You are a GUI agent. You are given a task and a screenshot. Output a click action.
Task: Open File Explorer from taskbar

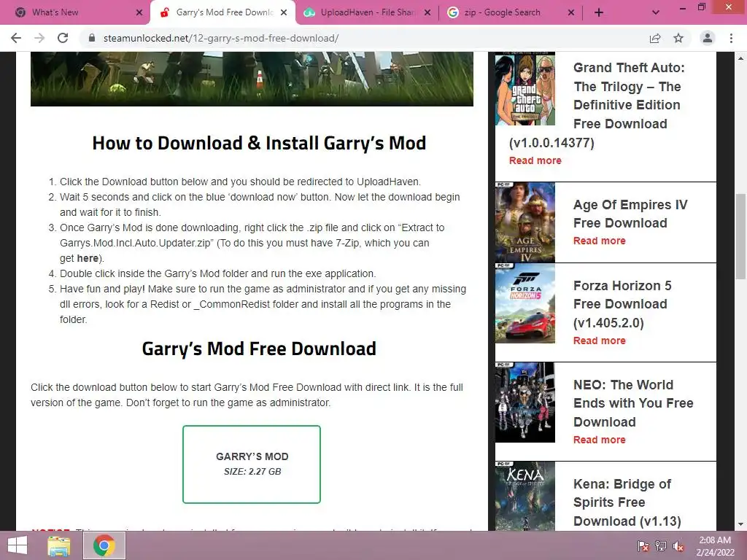(59, 545)
